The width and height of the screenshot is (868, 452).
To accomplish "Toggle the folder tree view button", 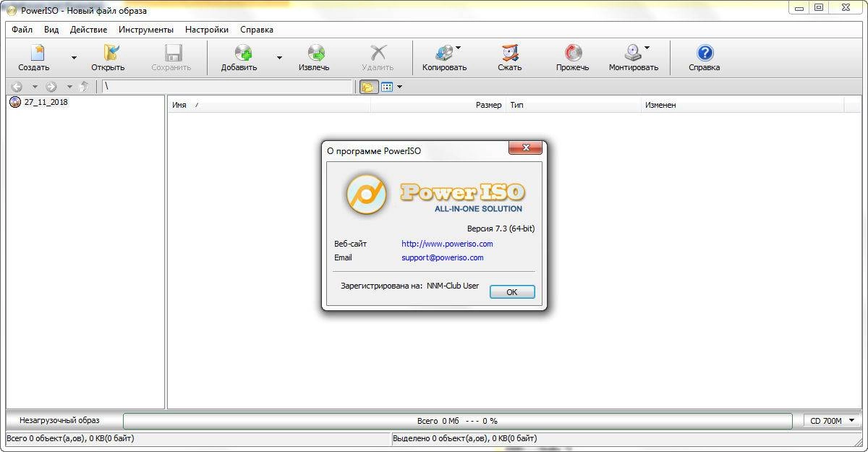I will tap(368, 87).
